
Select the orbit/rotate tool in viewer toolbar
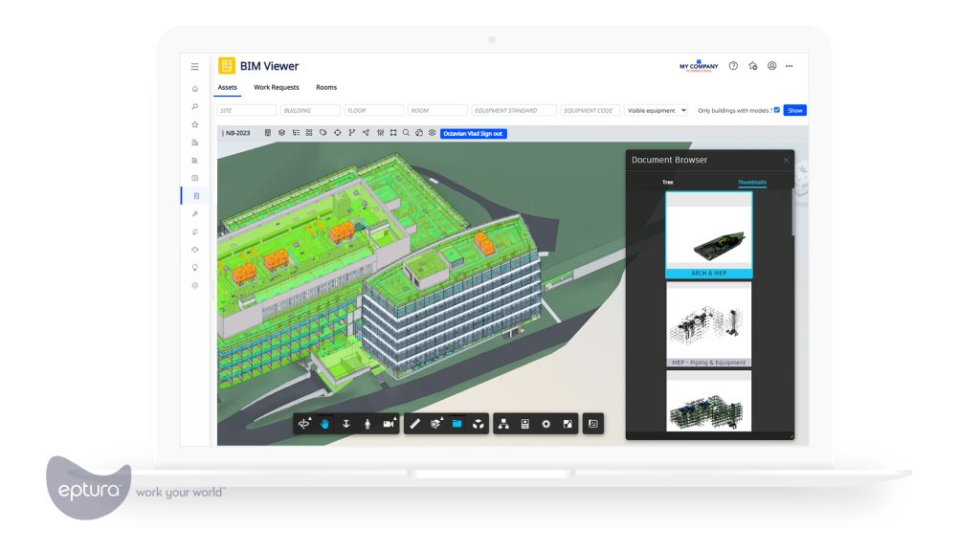pyautogui.click(x=303, y=423)
